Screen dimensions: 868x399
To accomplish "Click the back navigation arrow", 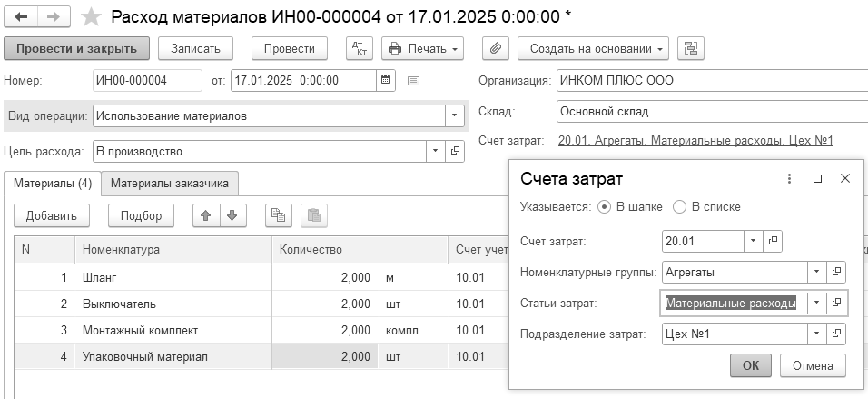I will coord(21,16).
